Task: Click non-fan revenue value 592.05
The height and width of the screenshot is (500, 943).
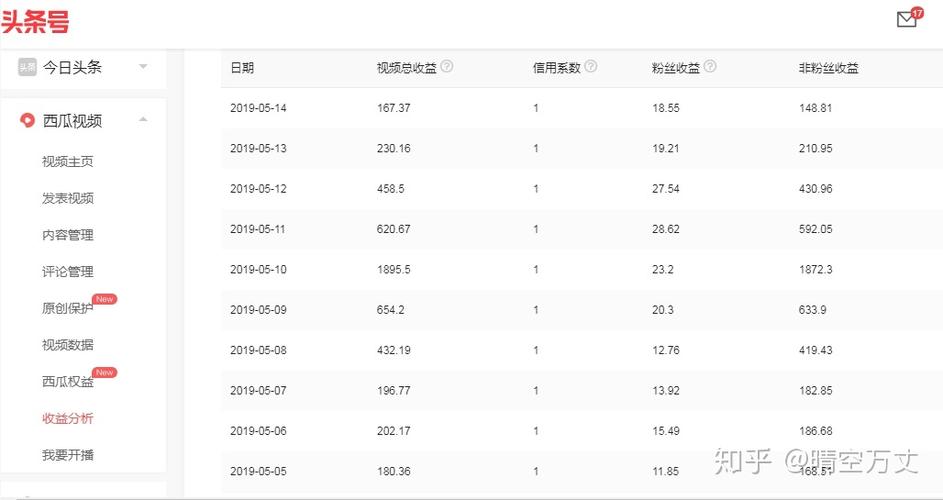Action: coord(816,229)
